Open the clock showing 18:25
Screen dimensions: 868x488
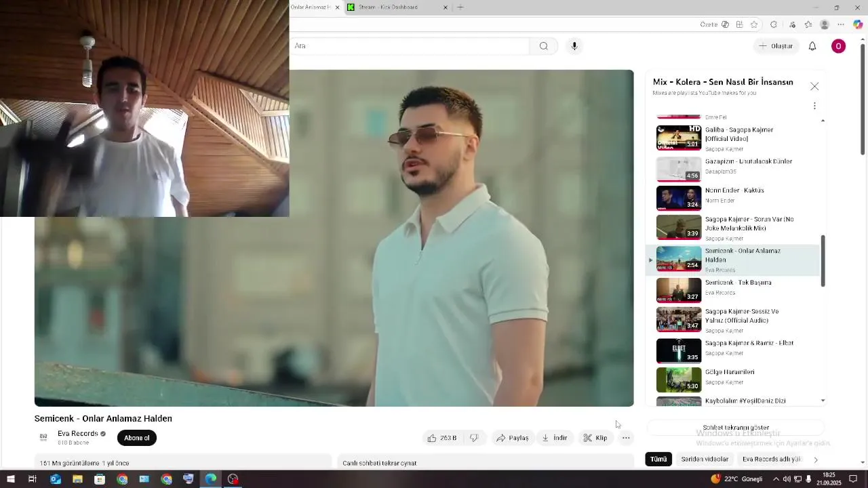tap(829, 479)
